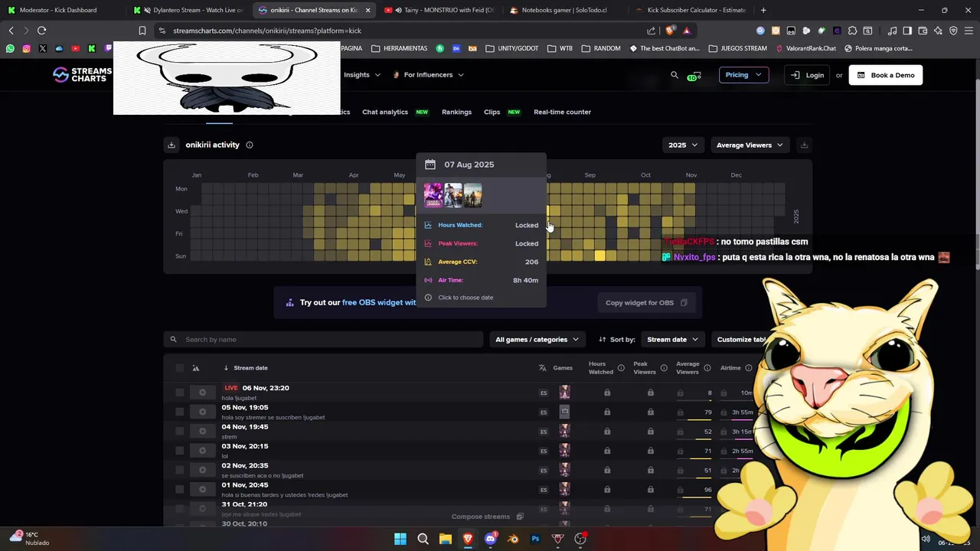Download onikirii activity data icon
Viewport: 980px width, 551px height.
tap(171, 145)
